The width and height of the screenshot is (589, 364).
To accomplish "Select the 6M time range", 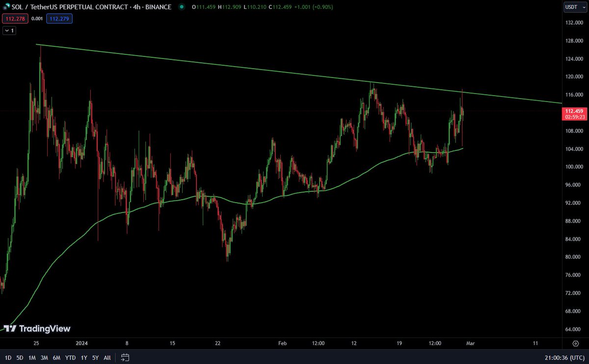I will point(57,358).
